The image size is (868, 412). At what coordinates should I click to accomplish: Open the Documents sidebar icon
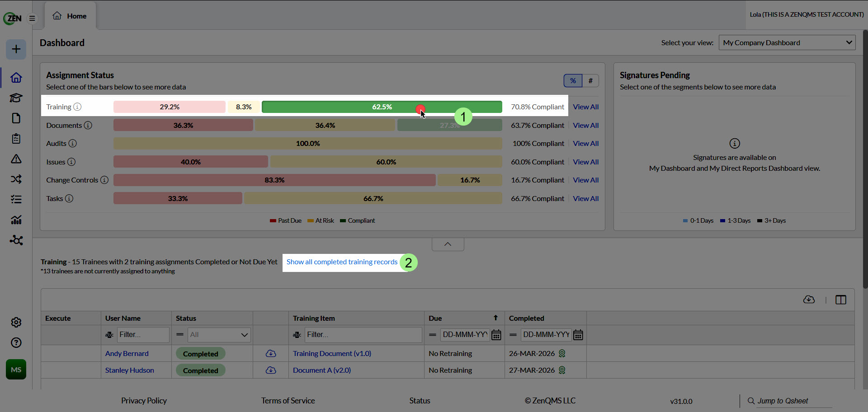point(16,118)
